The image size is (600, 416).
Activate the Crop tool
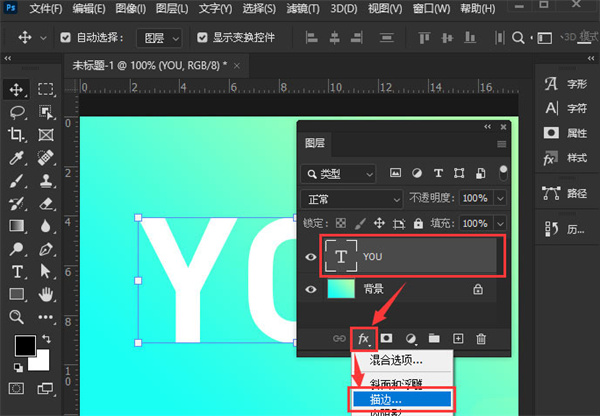point(16,135)
